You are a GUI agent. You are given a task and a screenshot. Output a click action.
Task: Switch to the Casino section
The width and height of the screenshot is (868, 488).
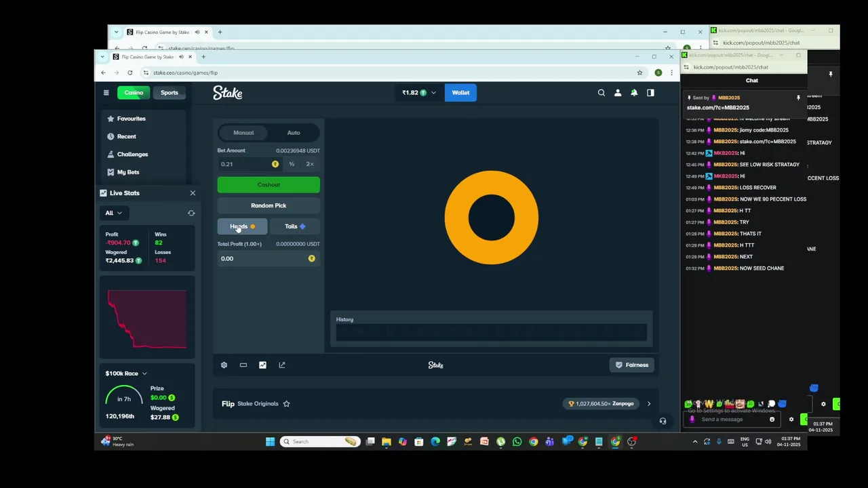(x=134, y=93)
